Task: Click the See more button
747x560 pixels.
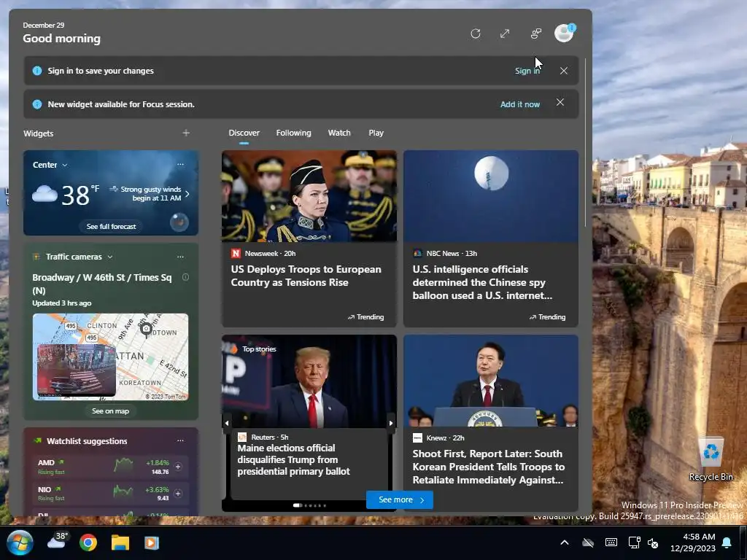Action: (x=400, y=499)
